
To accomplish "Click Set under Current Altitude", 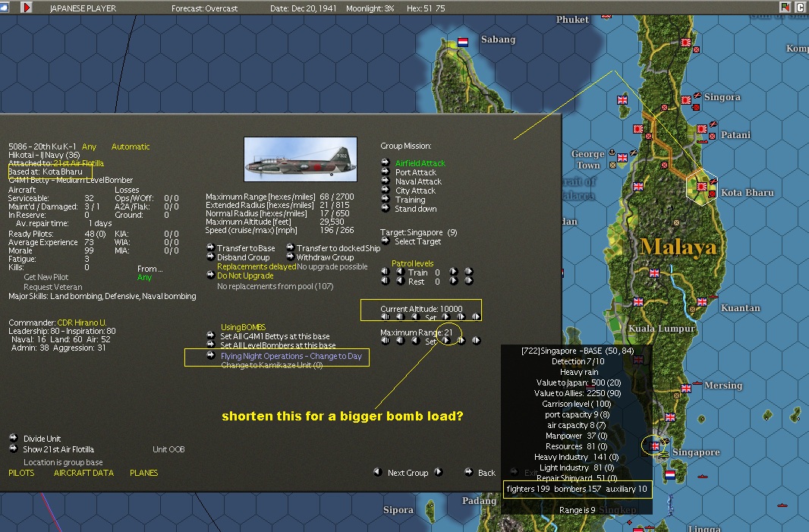I will (431, 317).
